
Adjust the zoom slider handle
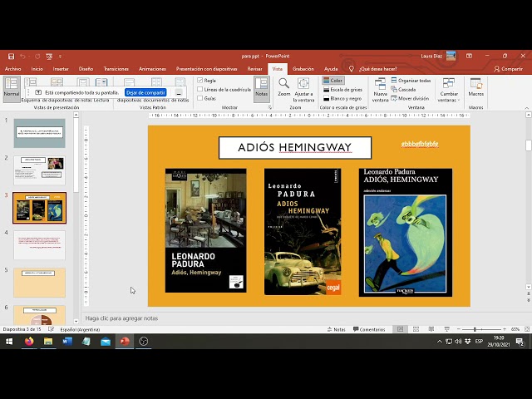(x=475, y=329)
